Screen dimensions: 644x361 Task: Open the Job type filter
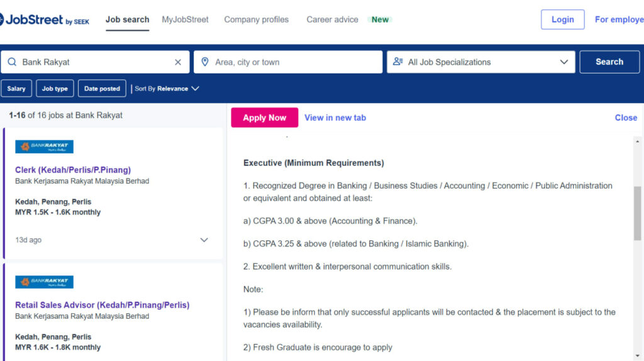[x=55, y=88]
